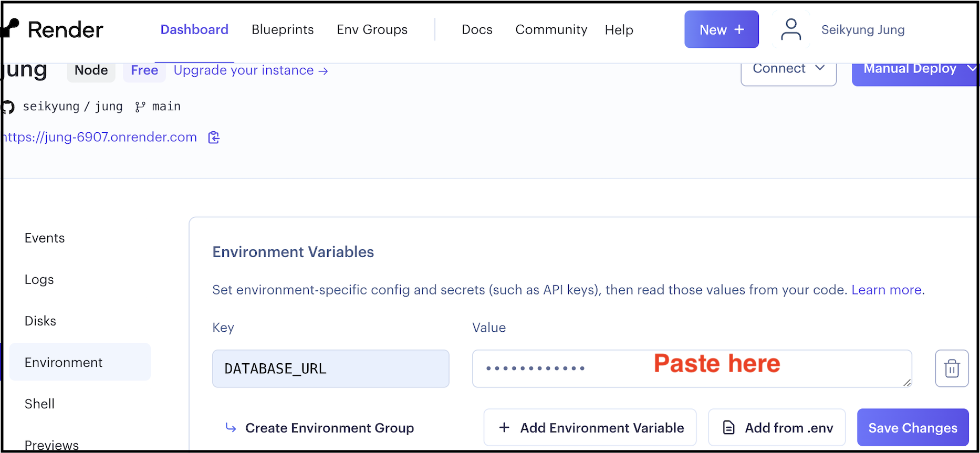Go to the Dashboard tab
Viewport: 980px width, 453px height.
click(x=194, y=29)
